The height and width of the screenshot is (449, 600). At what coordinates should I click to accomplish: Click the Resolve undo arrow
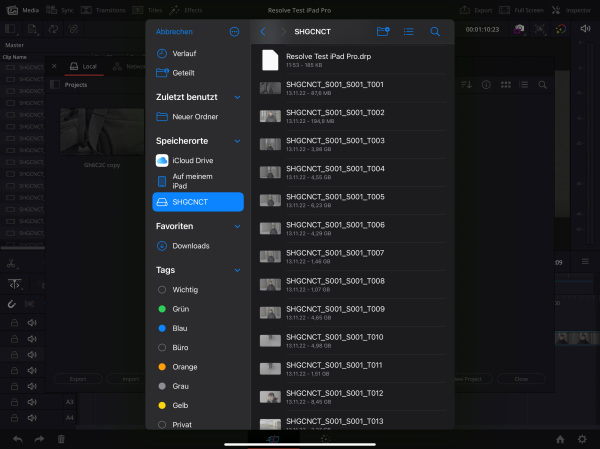pos(18,439)
